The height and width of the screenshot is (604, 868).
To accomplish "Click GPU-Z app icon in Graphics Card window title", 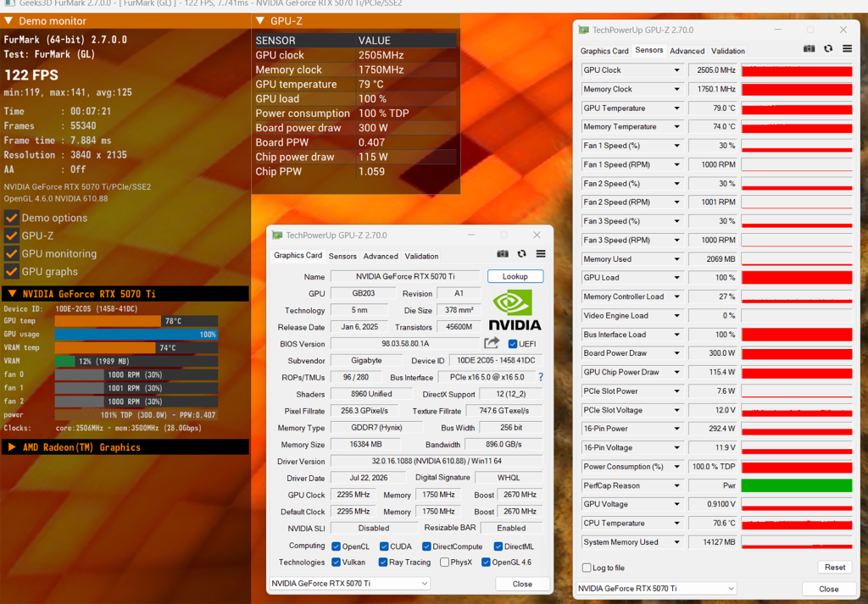I will coord(277,235).
